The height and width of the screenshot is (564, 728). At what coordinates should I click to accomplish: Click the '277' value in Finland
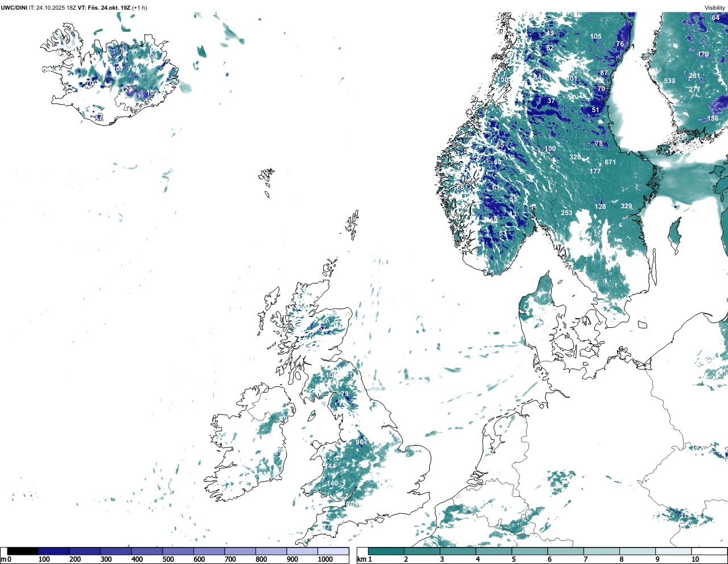click(x=694, y=89)
